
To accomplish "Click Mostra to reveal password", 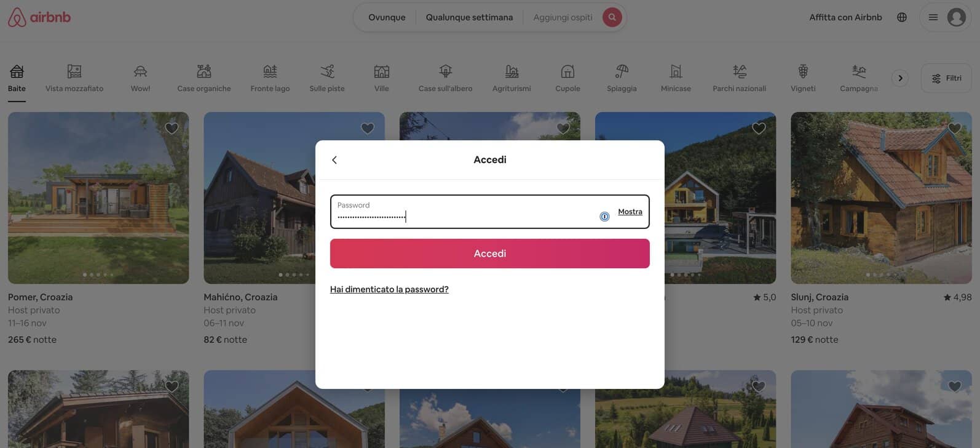I will [630, 212].
